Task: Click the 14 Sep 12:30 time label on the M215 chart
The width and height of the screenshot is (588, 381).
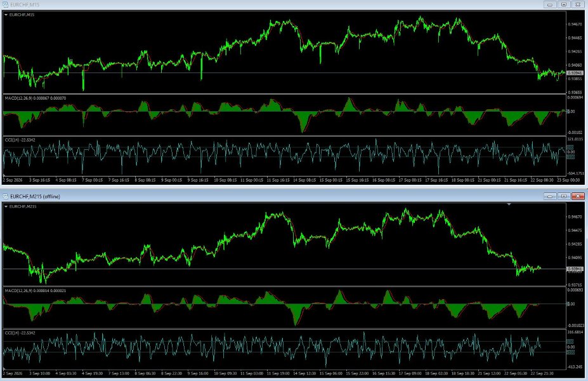Action: 304,373
